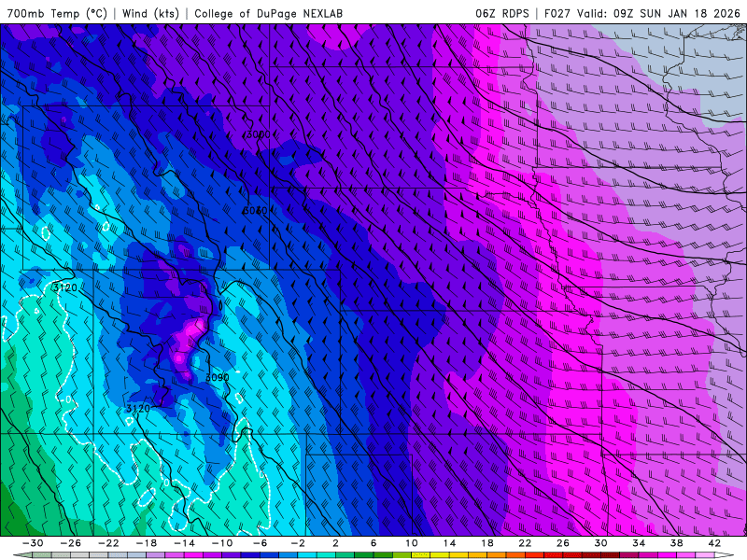Image resolution: width=747 pixels, height=560 pixels.
Task: Select the −22 value on the color scale
Action: tap(108, 543)
